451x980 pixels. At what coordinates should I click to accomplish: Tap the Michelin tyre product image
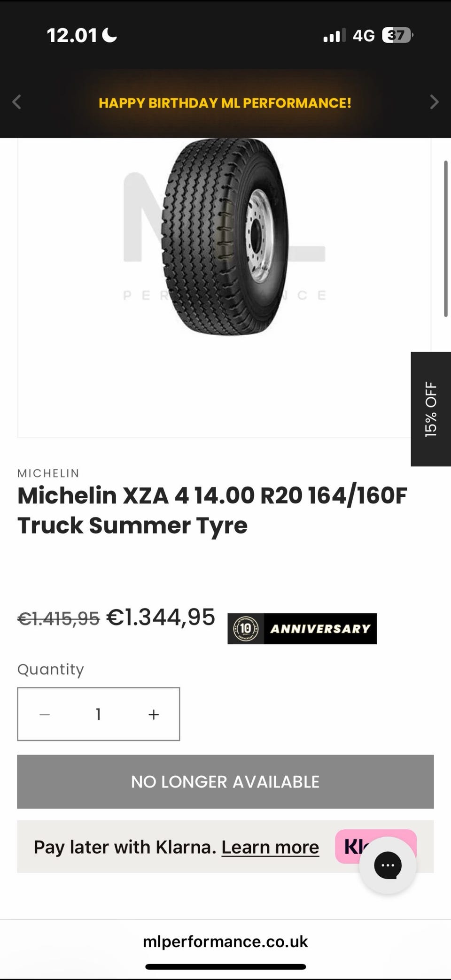pos(225,237)
